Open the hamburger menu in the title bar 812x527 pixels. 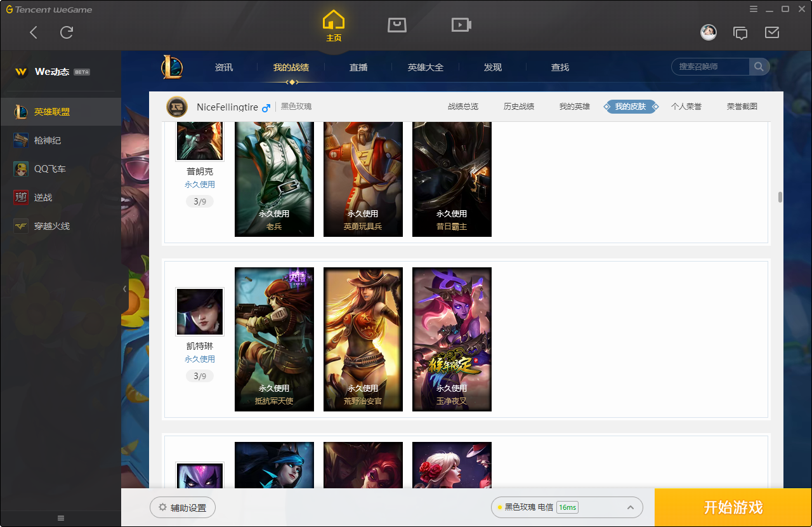[754, 9]
